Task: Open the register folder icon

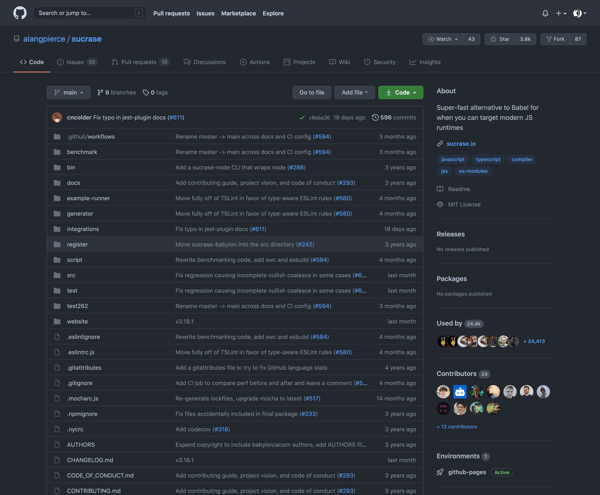Action: click(x=57, y=244)
